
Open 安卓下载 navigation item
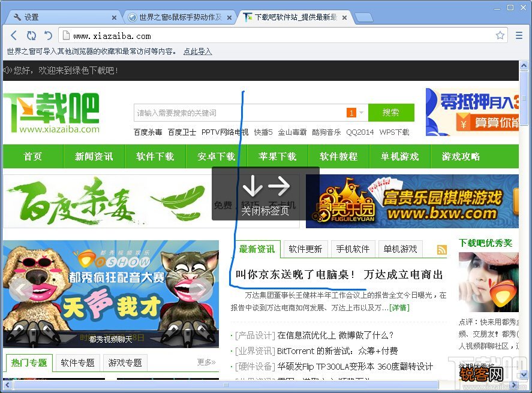click(216, 156)
